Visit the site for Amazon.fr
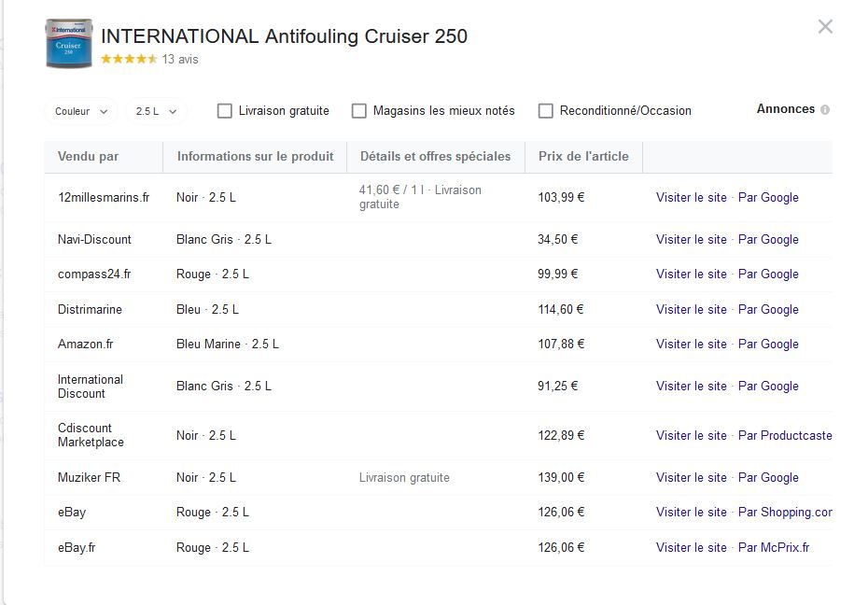This screenshot has height=605, width=868. [691, 344]
